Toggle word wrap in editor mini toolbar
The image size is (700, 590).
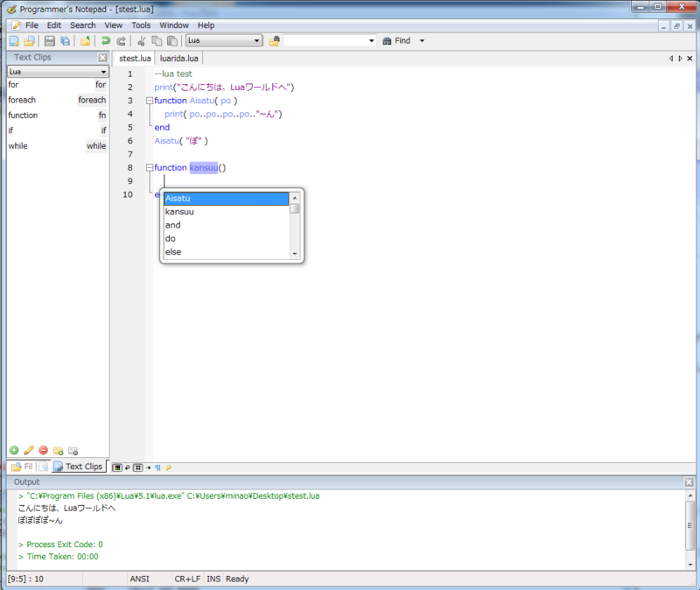coord(128,467)
